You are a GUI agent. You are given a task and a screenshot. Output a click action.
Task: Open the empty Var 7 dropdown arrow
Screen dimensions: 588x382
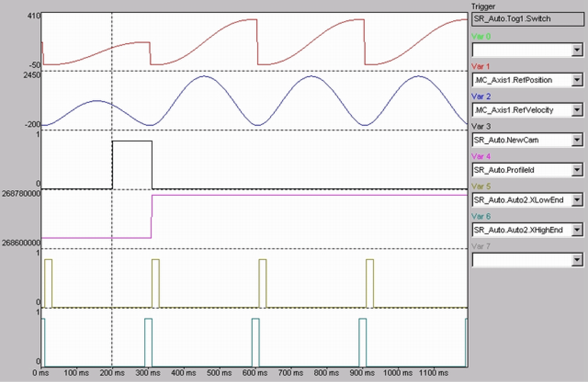pos(577,260)
